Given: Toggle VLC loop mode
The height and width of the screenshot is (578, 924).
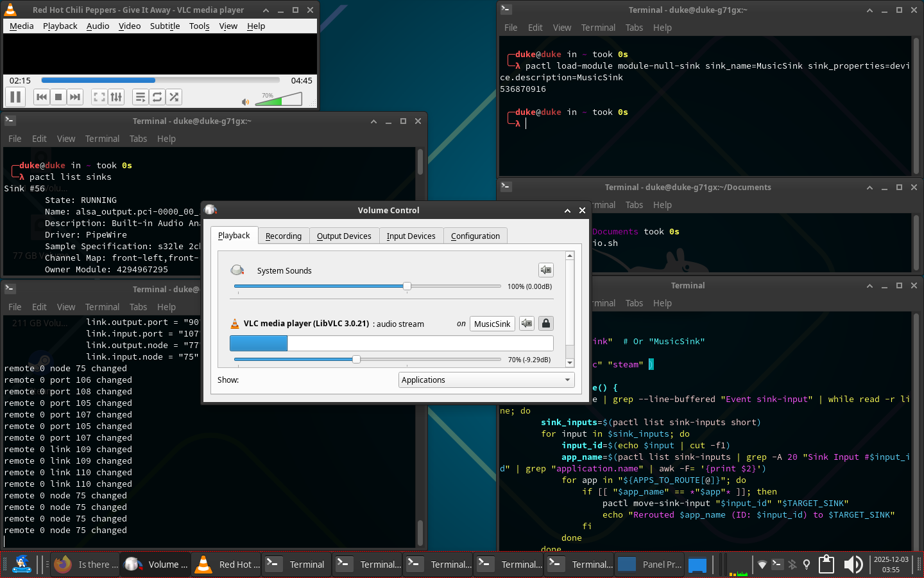Looking at the screenshot, I should tap(157, 97).
